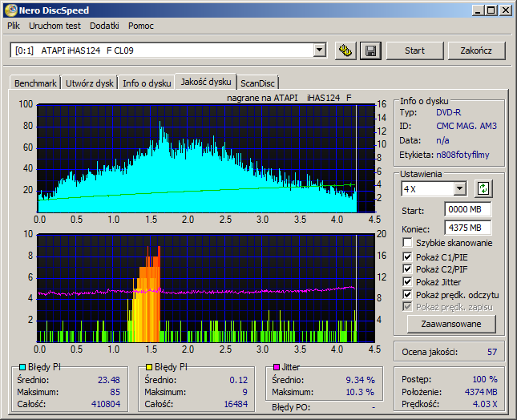Click the Koniec 4375 MB input field
The width and height of the screenshot is (517, 420).
click(x=467, y=228)
